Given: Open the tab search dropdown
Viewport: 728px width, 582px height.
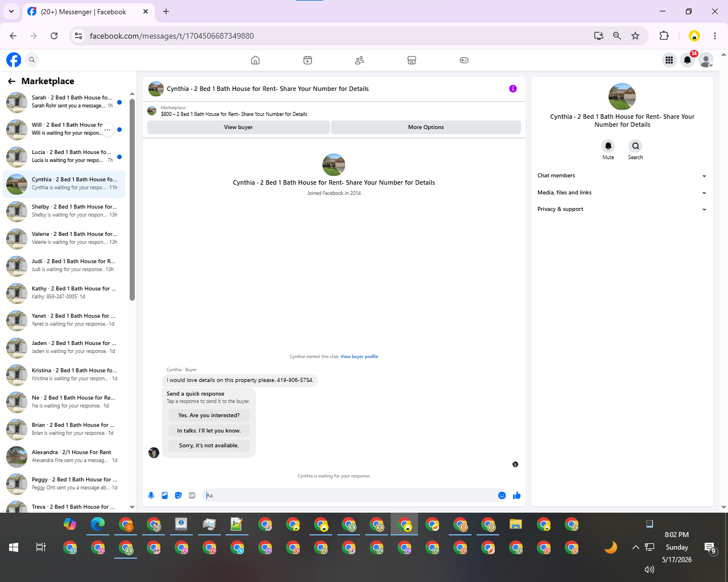Looking at the screenshot, I should pyautogui.click(x=11, y=11).
